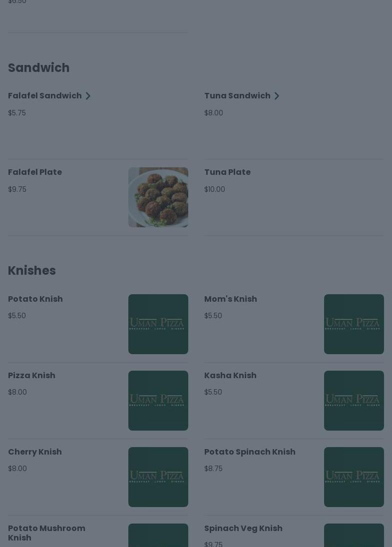392x547 pixels.
Task: Click the Potato Spinach Knish logo image
Action: click(354, 477)
